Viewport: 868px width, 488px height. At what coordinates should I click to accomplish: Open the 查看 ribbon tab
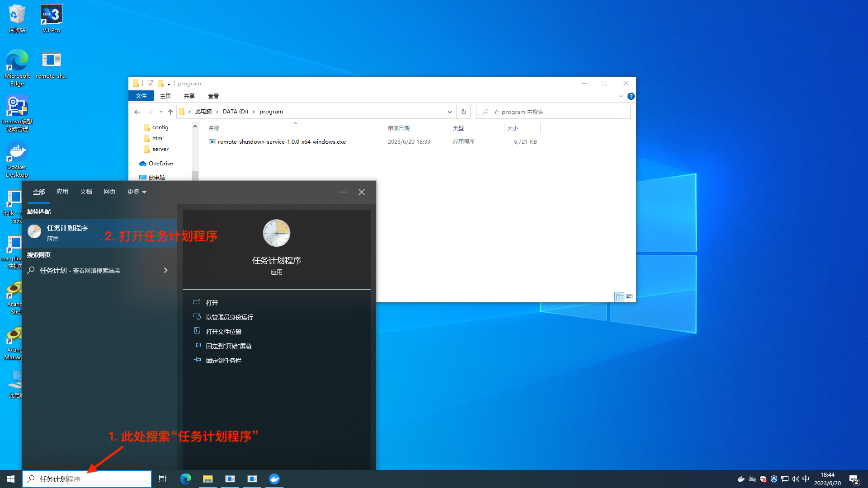click(x=213, y=96)
